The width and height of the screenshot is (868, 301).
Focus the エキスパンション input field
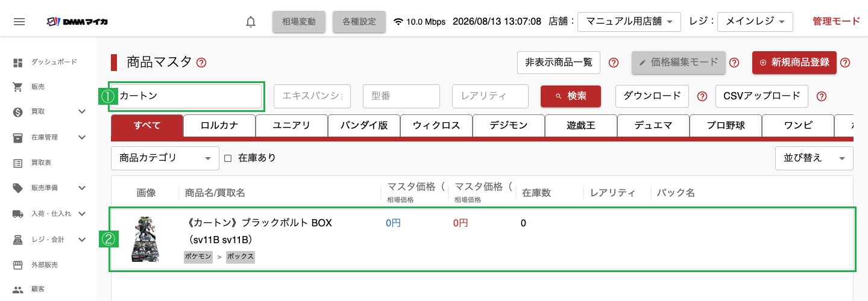pyautogui.click(x=312, y=96)
